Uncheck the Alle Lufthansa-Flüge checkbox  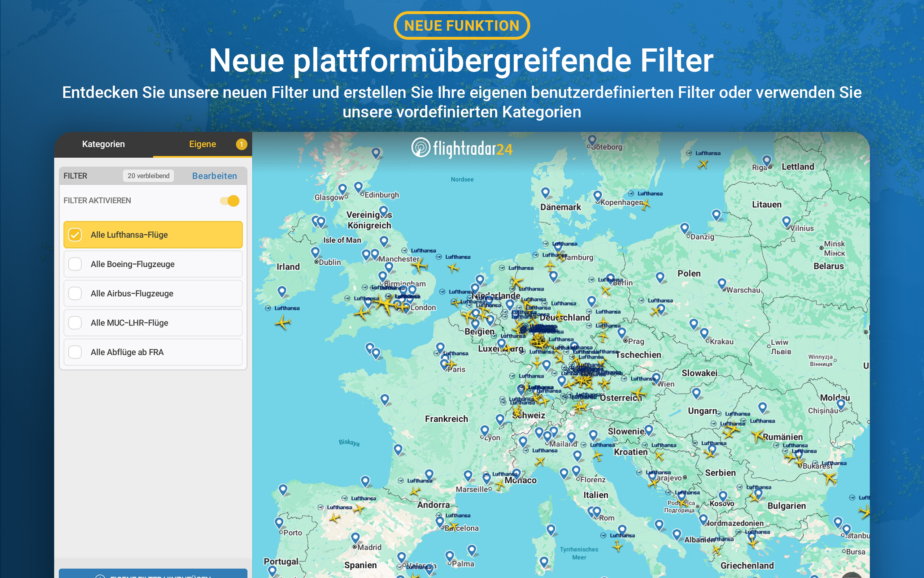coord(75,235)
